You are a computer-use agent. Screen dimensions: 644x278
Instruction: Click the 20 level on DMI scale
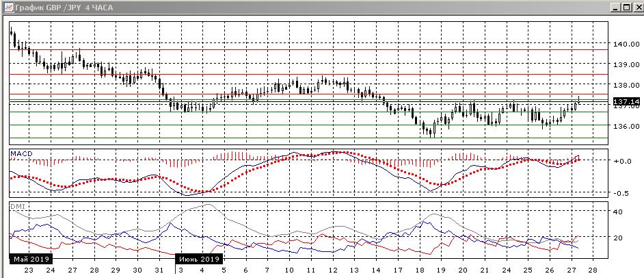[x=618, y=238]
